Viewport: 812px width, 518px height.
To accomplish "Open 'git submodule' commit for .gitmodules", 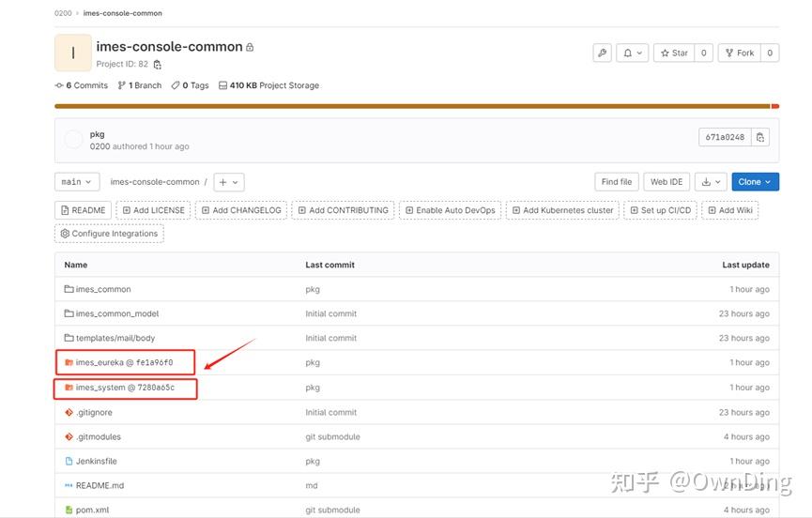I will click(x=332, y=436).
